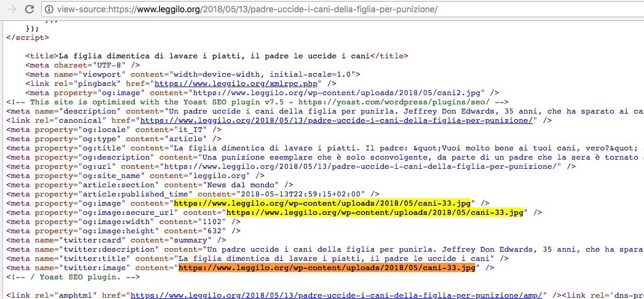Image resolution: width=644 pixels, height=299 pixels.
Task: Click the orange highlighted twitter:image URL
Action: 327,268
